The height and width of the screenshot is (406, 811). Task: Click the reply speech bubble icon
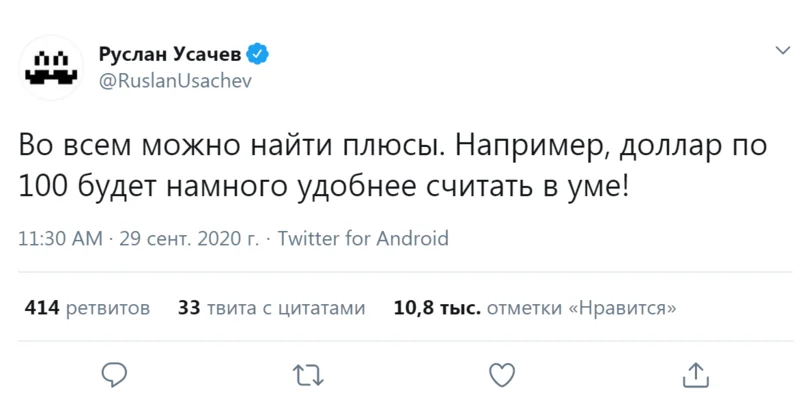115,374
